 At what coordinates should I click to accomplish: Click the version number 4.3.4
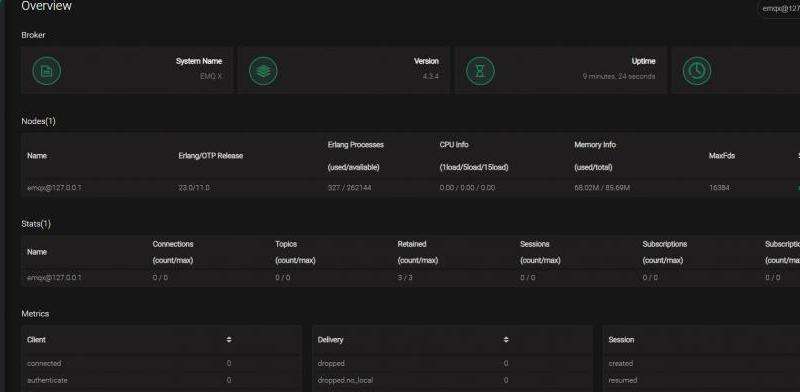pyautogui.click(x=431, y=76)
